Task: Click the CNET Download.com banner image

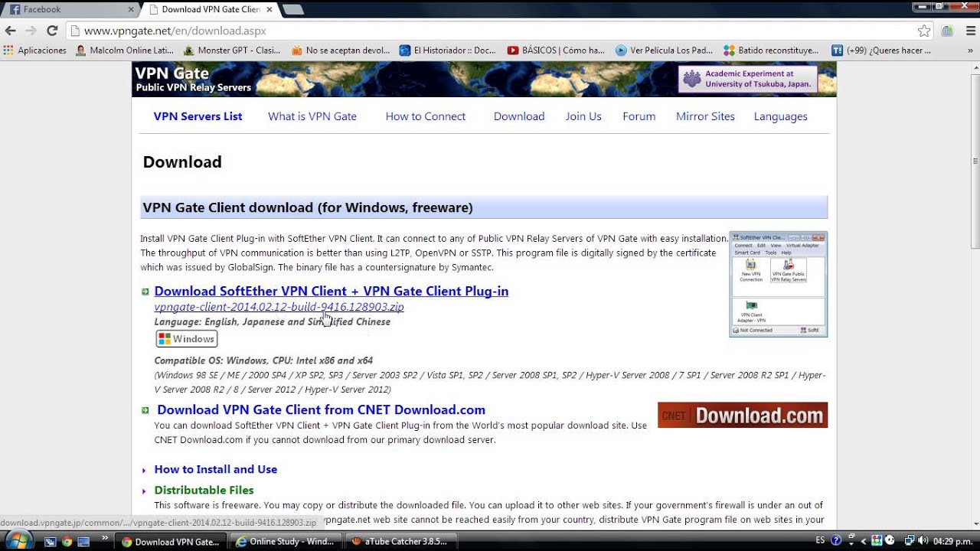Action: 743,415
